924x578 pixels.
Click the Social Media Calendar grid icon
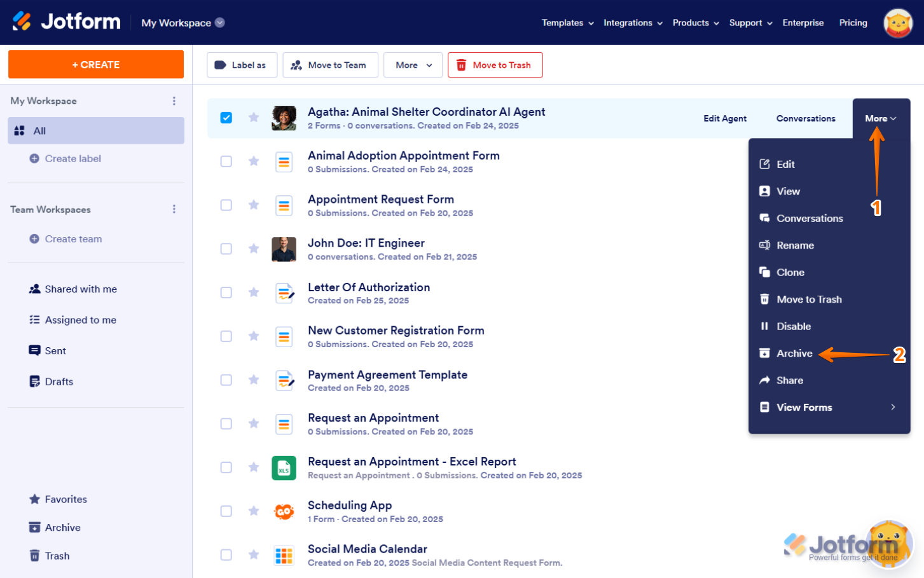click(x=284, y=556)
